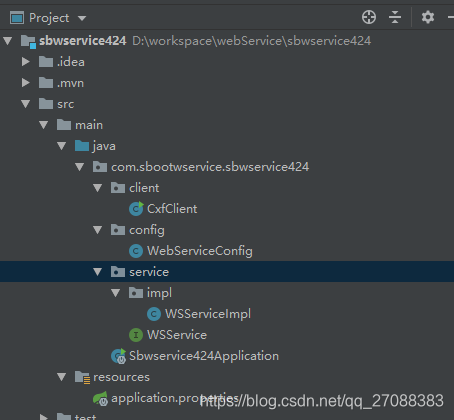
Task: Select the highlighted service package
Action: (x=149, y=272)
